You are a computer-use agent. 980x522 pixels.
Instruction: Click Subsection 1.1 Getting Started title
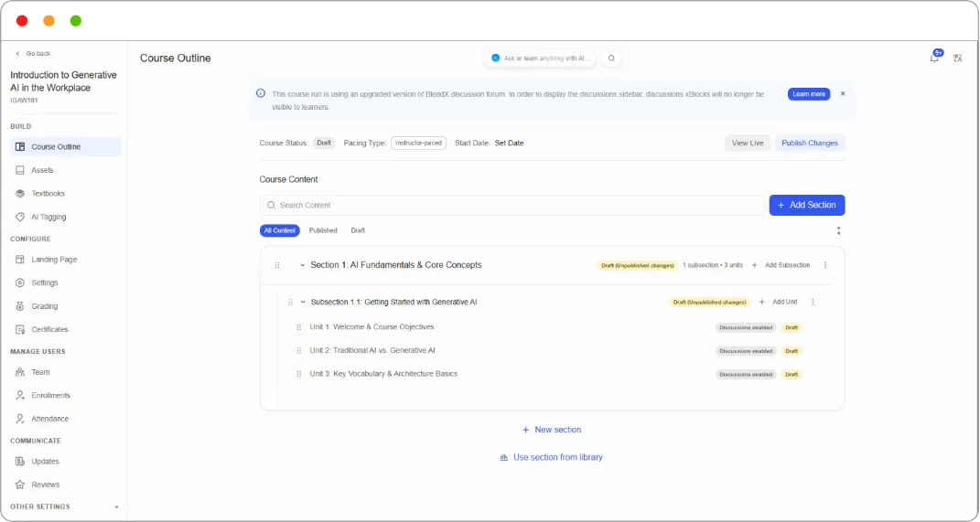[393, 303]
